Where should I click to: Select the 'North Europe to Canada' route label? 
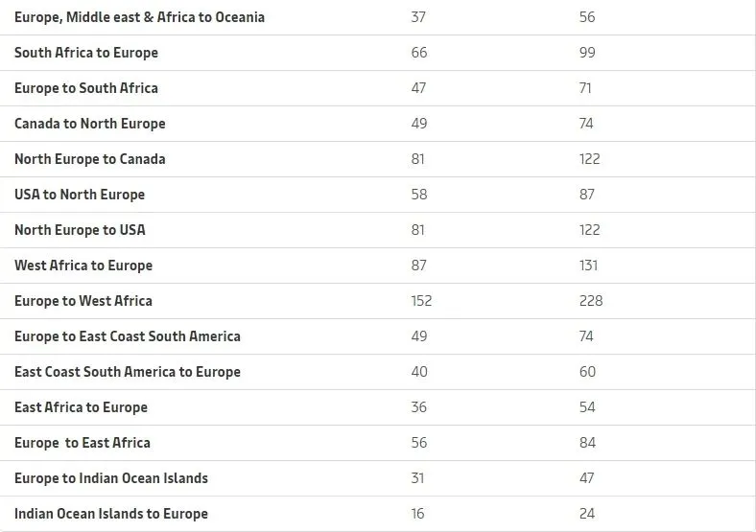coord(89,159)
